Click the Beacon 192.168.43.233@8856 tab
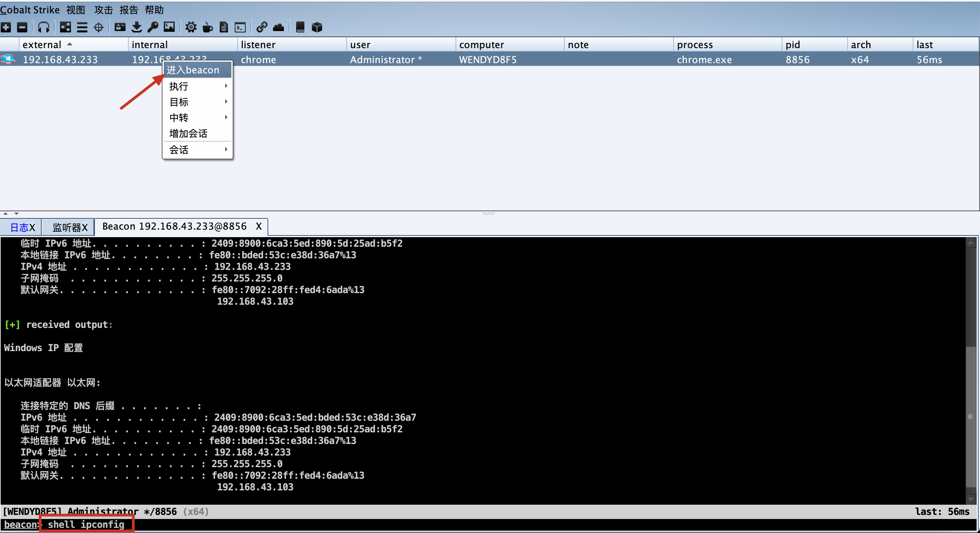 point(175,227)
